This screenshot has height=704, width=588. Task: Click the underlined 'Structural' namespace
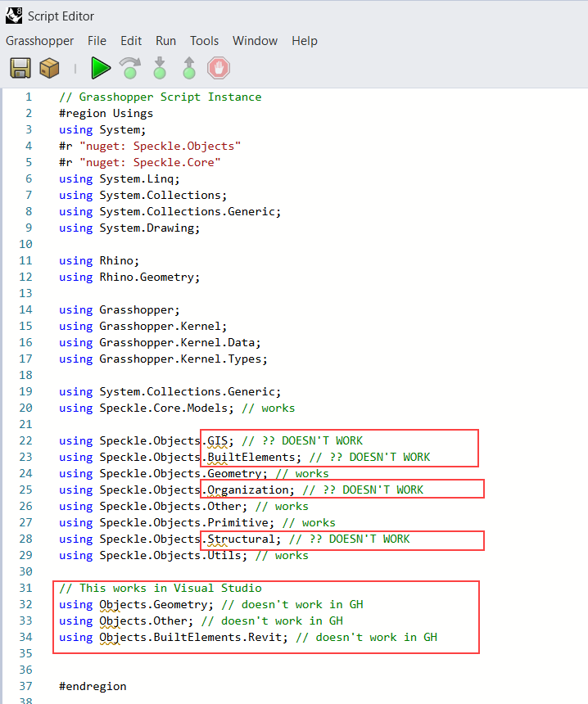click(x=241, y=539)
